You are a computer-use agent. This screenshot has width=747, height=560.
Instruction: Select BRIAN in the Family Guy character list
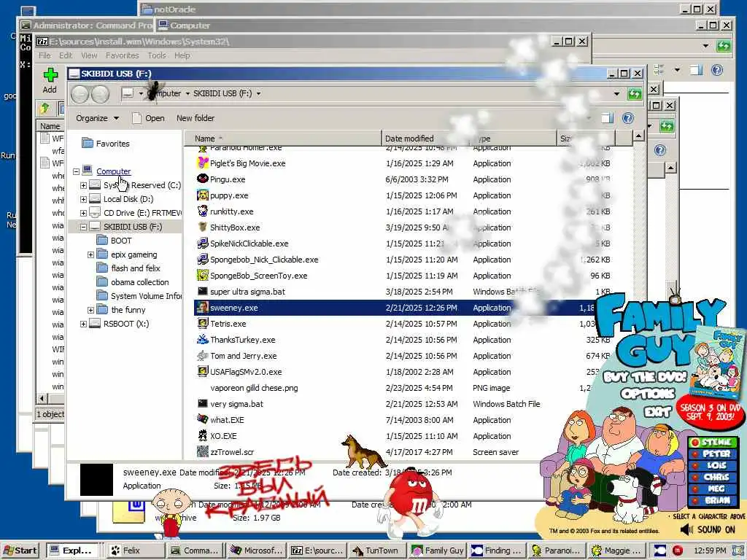point(713,500)
